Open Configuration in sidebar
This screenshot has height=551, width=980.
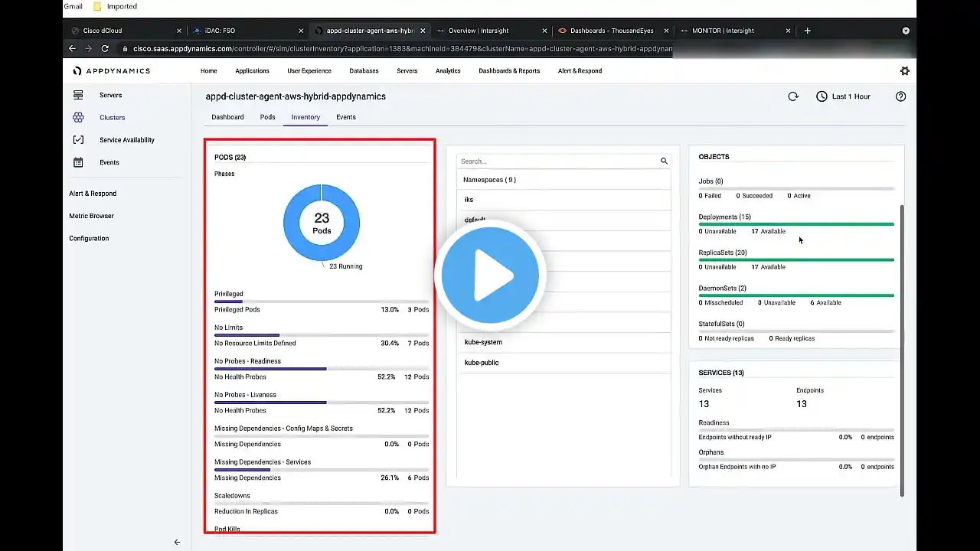(89, 238)
